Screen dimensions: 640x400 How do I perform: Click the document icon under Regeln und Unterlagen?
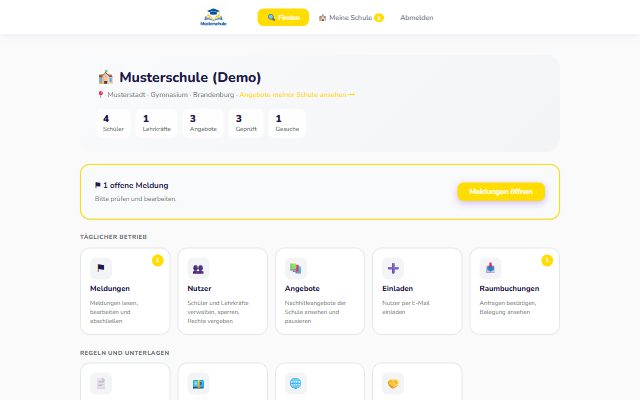coord(101,384)
